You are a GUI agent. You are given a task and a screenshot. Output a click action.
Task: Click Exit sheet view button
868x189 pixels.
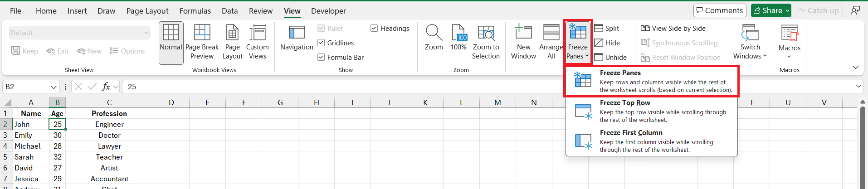[58, 51]
